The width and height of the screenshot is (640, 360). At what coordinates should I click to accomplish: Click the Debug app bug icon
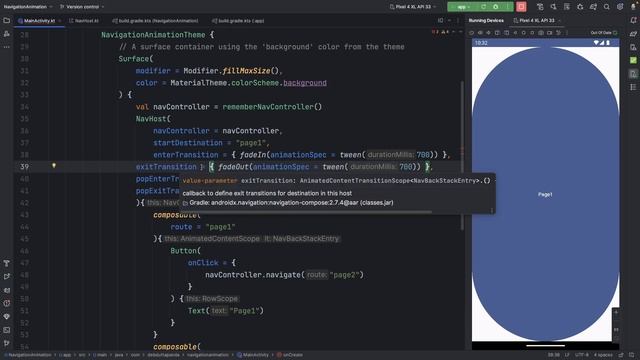click(496, 7)
